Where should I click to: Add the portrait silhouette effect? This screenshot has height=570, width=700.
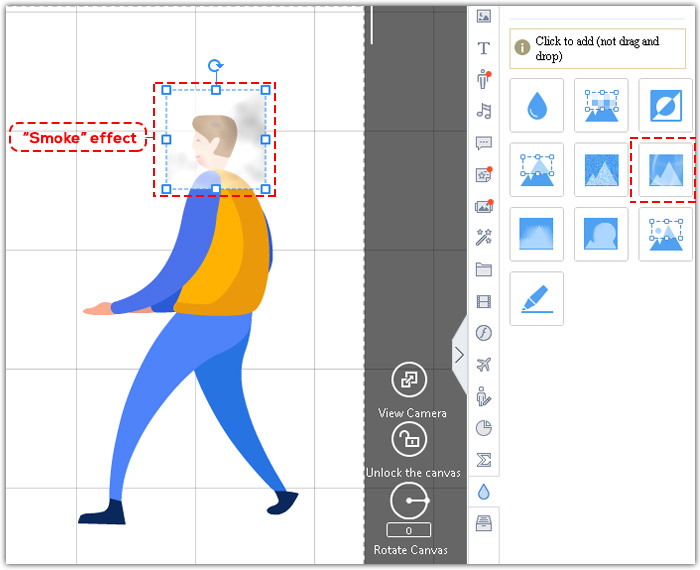[601, 234]
